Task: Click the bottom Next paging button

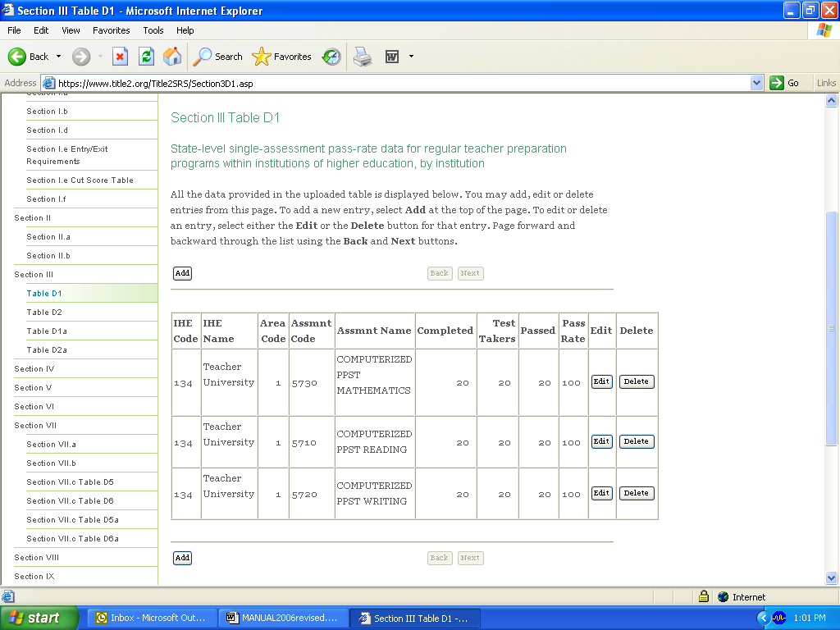Action: (470, 558)
